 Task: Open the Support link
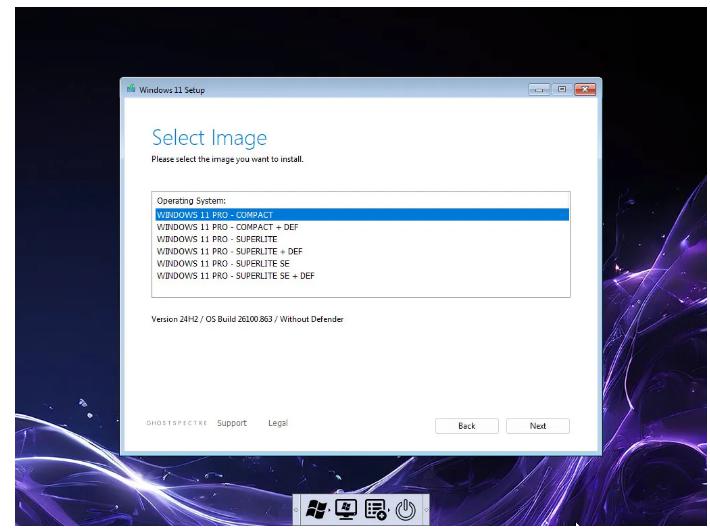pos(231,423)
